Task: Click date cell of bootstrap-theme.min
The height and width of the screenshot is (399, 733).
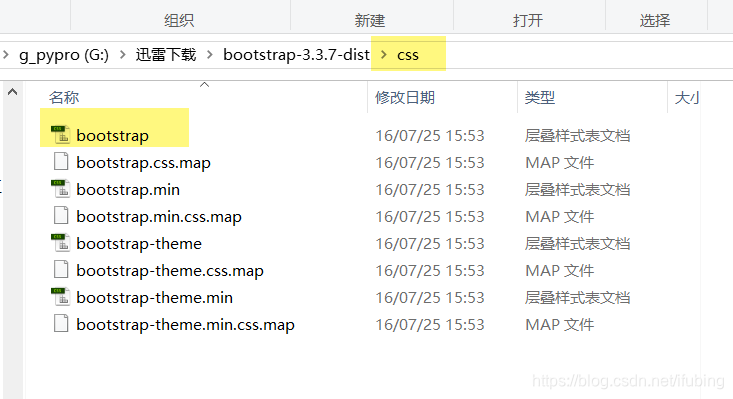Action: point(430,298)
